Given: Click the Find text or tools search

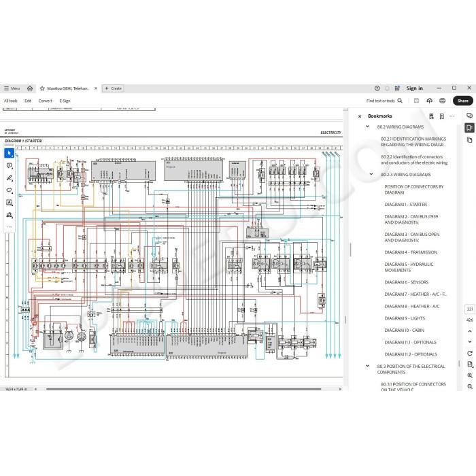Looking at the screenshot, I should pos(384,101).
